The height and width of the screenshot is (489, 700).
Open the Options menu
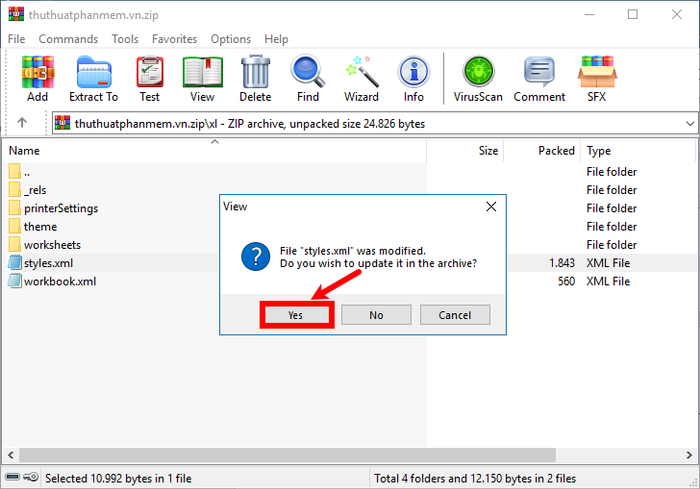tap(231, 39)
